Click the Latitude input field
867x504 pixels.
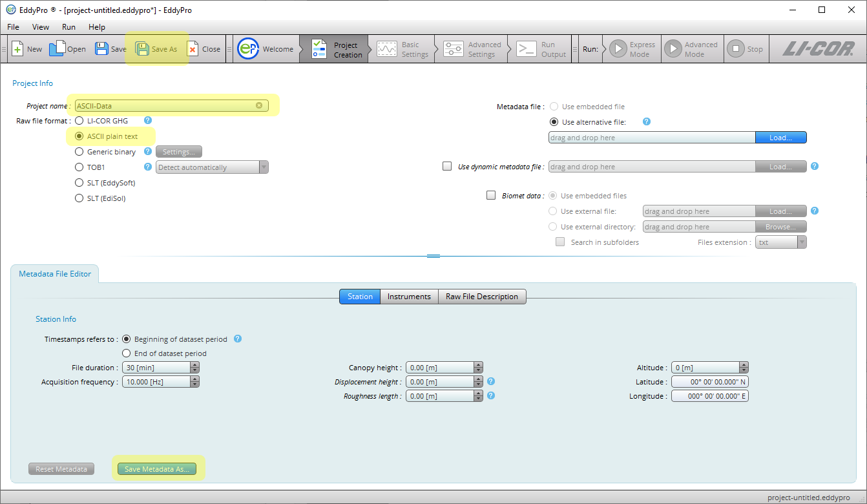click(710, 382)
